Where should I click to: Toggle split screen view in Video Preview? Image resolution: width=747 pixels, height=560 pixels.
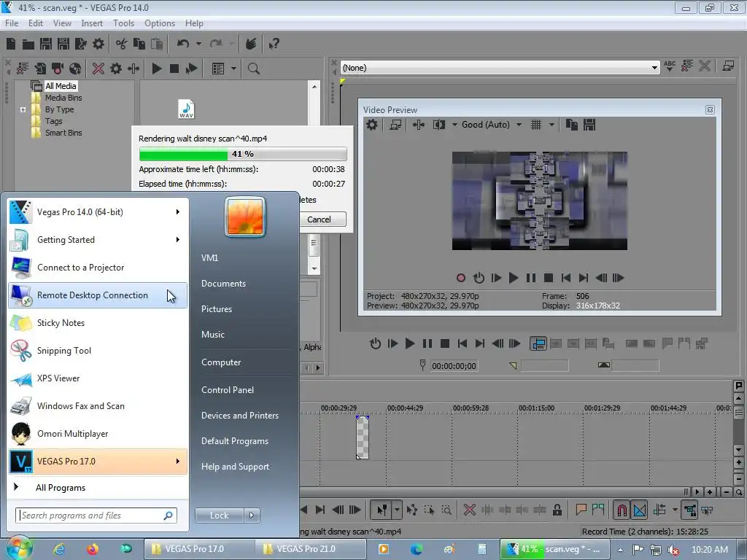(438, 125)
